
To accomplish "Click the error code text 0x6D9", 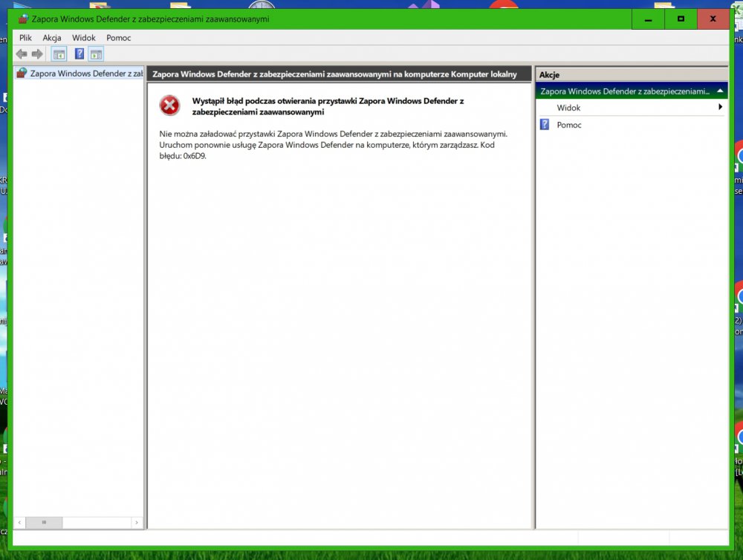I will pyautogui.click(x=195, y=156).
